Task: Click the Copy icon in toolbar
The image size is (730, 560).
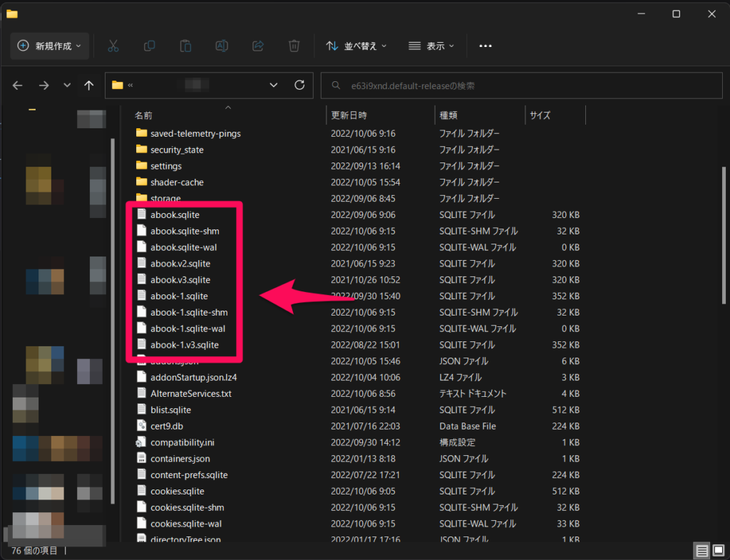Action: click(149, 46)
